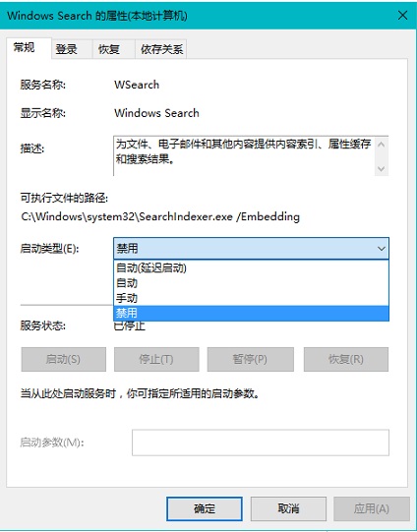
Task: Click the 暂停(P) button
Action: (251, 359)
